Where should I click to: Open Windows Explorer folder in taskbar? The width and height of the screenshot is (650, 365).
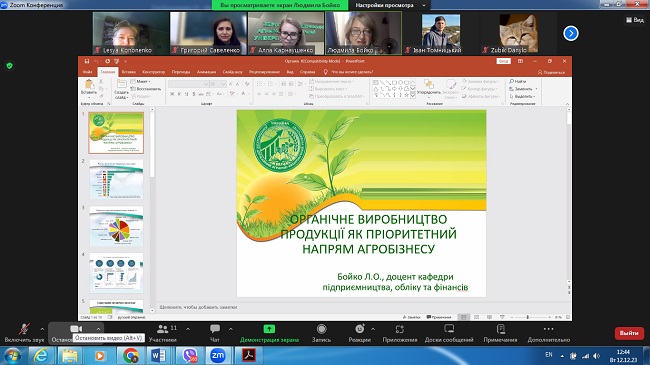pos(70,355)
